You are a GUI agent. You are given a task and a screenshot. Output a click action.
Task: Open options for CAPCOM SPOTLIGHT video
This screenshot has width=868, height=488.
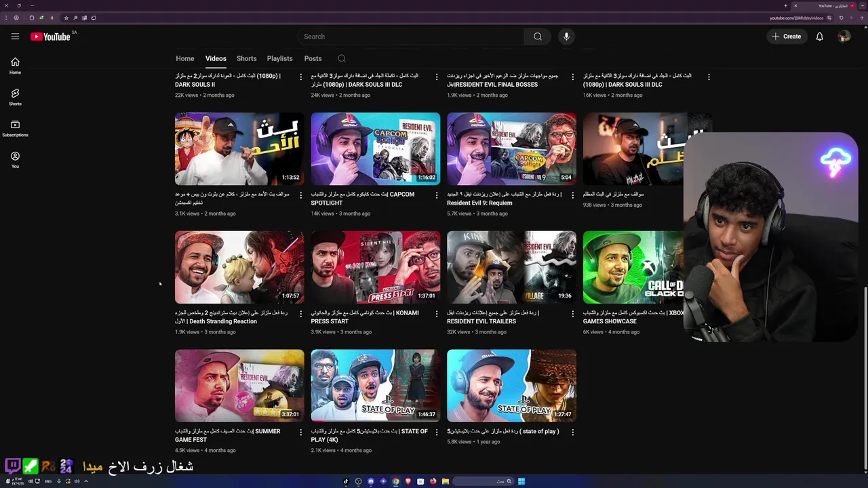(x=436, y=195)
